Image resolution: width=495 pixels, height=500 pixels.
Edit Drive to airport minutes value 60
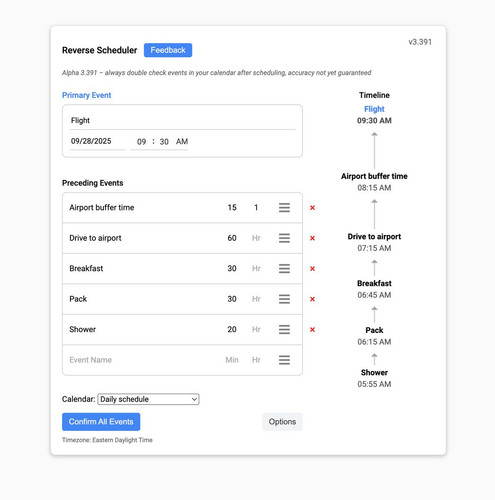pos(232,238)
